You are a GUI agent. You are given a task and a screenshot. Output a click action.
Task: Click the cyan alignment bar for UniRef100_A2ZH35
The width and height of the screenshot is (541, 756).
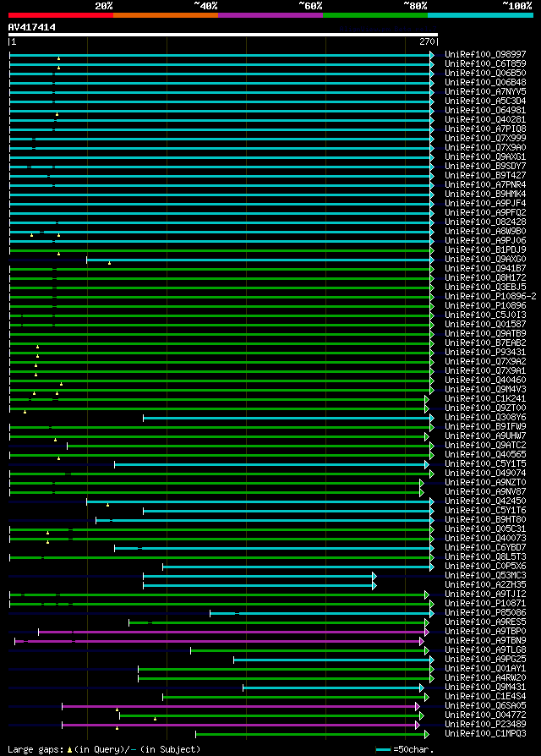[260, 586]
